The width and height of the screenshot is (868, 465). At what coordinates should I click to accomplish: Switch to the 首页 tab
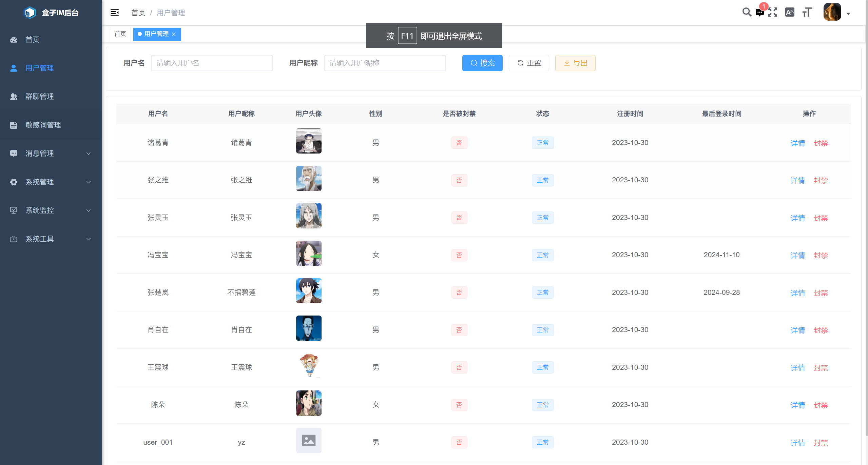(x=120, y=34)
